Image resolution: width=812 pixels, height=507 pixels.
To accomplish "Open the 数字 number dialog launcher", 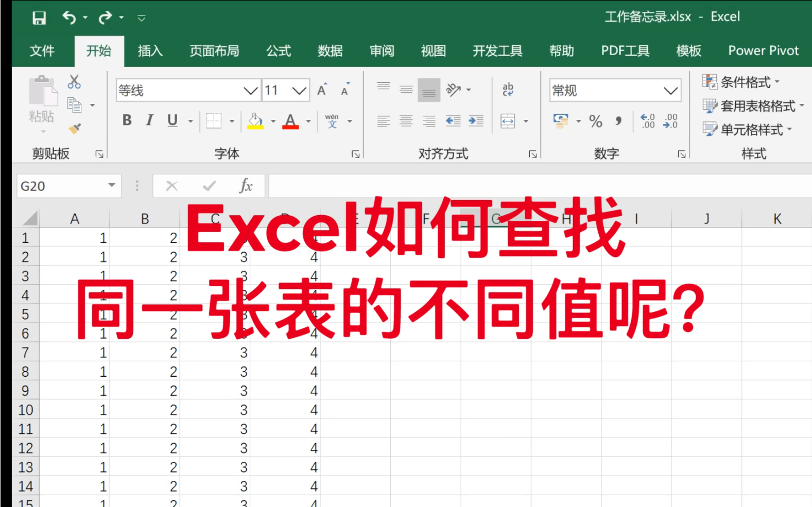I will point(682,154).
